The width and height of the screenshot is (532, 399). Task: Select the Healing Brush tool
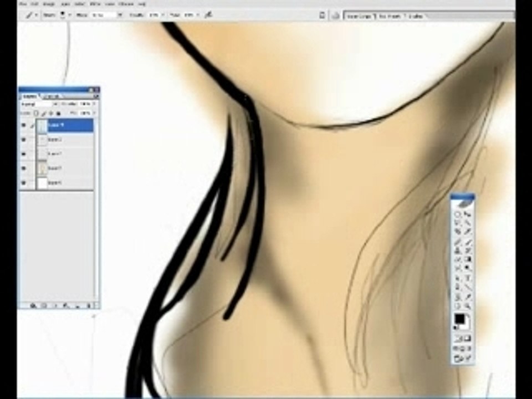pos(458,243)
